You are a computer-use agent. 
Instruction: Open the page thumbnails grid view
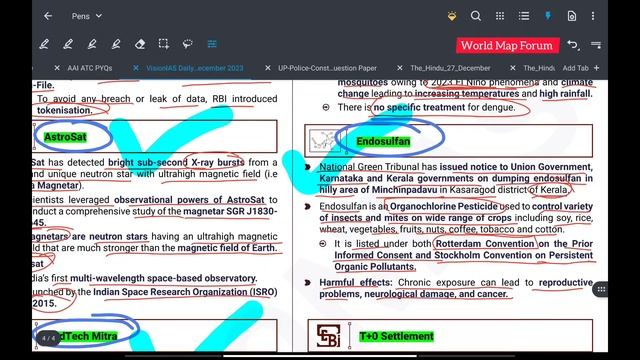pyautogui.click(x=500, y=16)
